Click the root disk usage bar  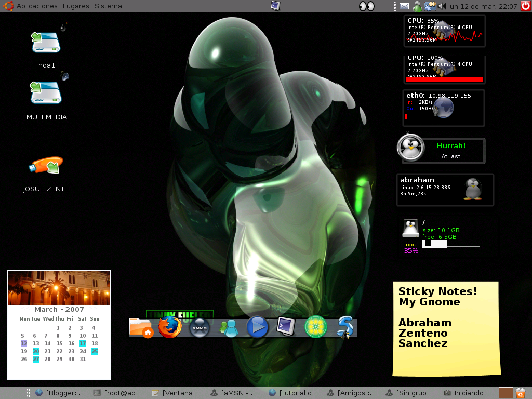pyautogui.click(x=451, y=243)
